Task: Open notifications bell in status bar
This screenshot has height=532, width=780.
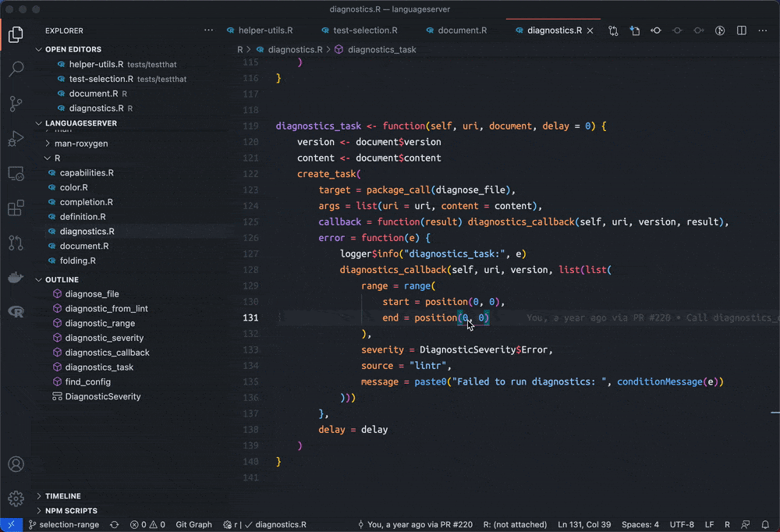Action: tap(765, 524)
